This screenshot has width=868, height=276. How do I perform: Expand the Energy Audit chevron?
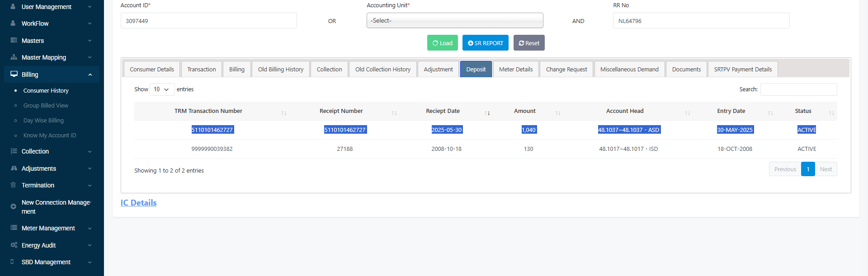pos(90,245)
